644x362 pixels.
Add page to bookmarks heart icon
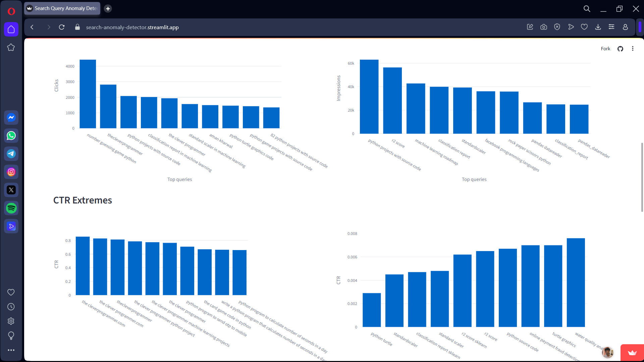pyautogui.click(x=584, y=27)
